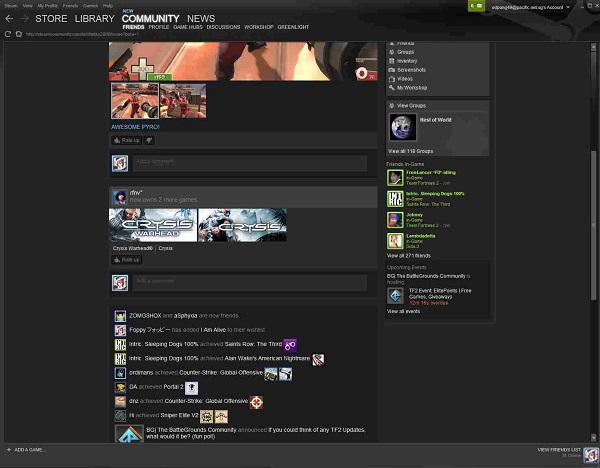
Task: Click rfnv's avatar in the activity post
Action: click(120, 196)
